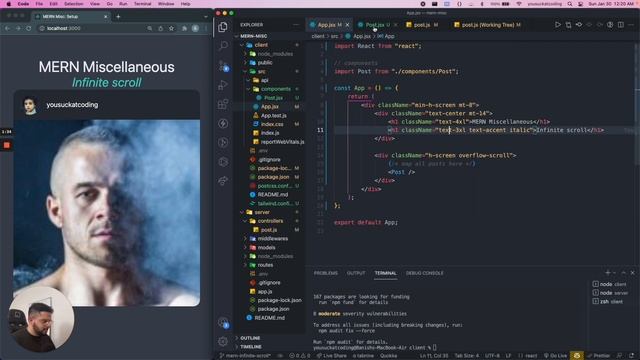Click yousuckatcoding avatar in post header
The height and width of the screenshot is (360, 640).
(29, 105)
